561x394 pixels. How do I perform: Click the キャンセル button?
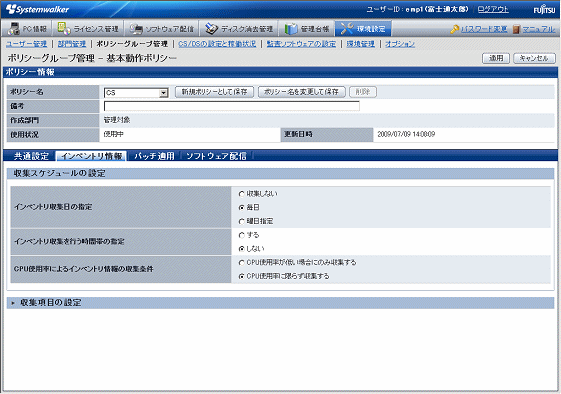pyautogui.click(x=534, y=58)
